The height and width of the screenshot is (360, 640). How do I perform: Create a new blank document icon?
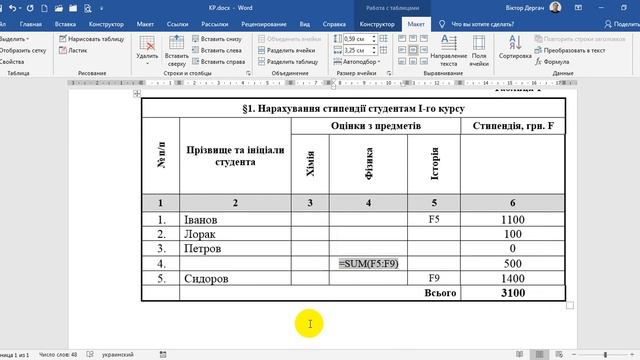44,8
